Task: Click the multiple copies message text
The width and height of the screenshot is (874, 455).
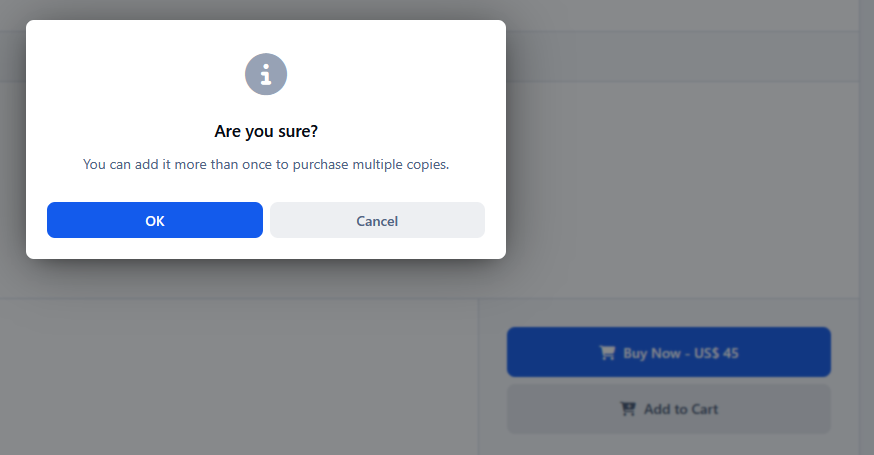Action: coord(266,164)
